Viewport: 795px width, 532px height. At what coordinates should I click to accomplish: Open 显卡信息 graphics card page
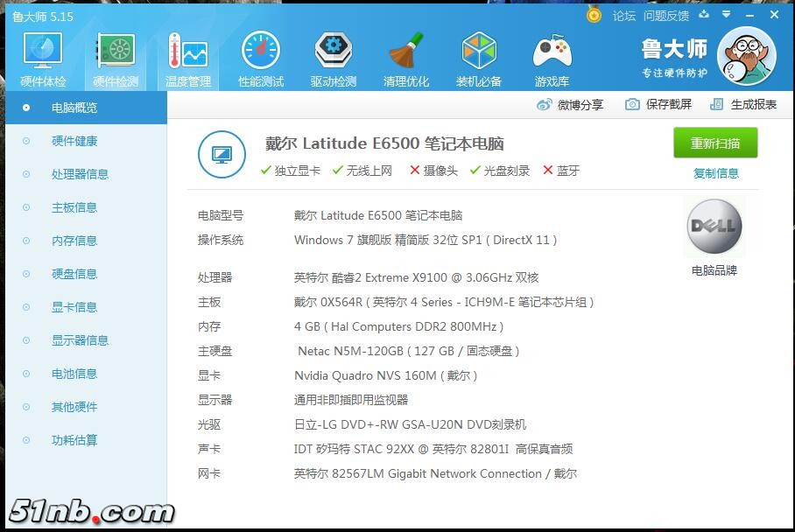(x=74, y=307)
